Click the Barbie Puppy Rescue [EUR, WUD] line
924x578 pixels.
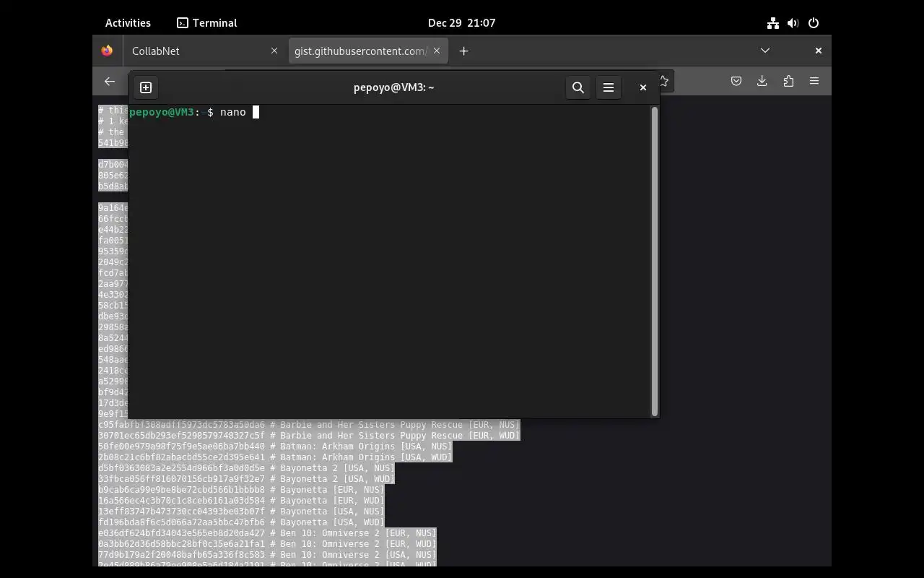point(309,436)
